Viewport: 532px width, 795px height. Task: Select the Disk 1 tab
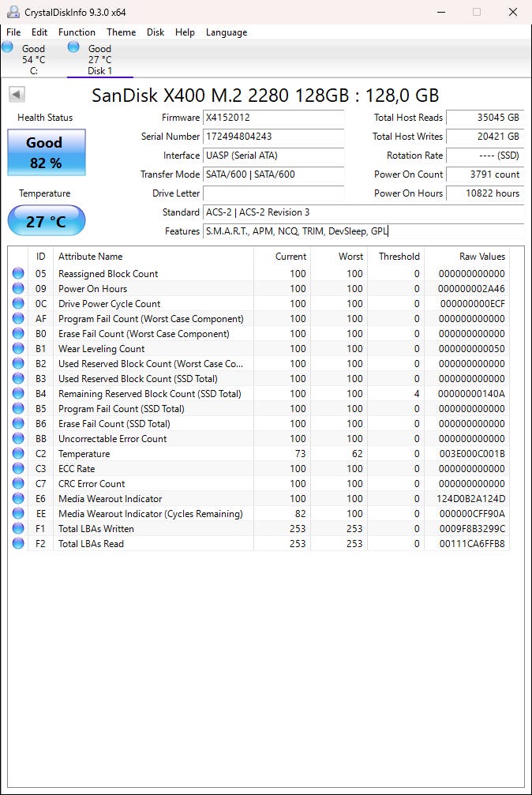[x=100, y=59]
